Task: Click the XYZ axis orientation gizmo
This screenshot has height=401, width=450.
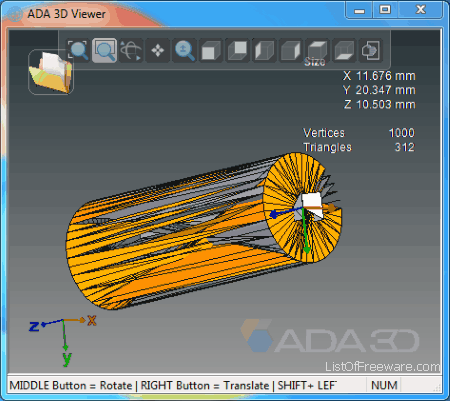Action: pyautogui.click(x=63, y=339)
